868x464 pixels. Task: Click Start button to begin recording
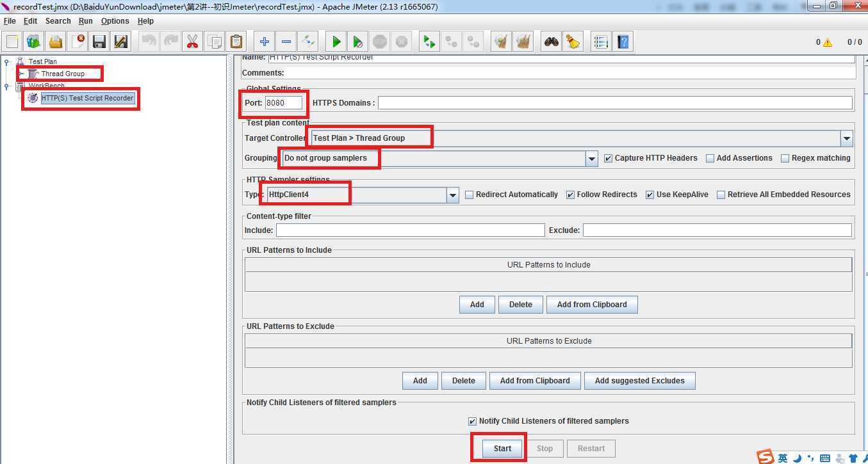(x=502, y=449)
